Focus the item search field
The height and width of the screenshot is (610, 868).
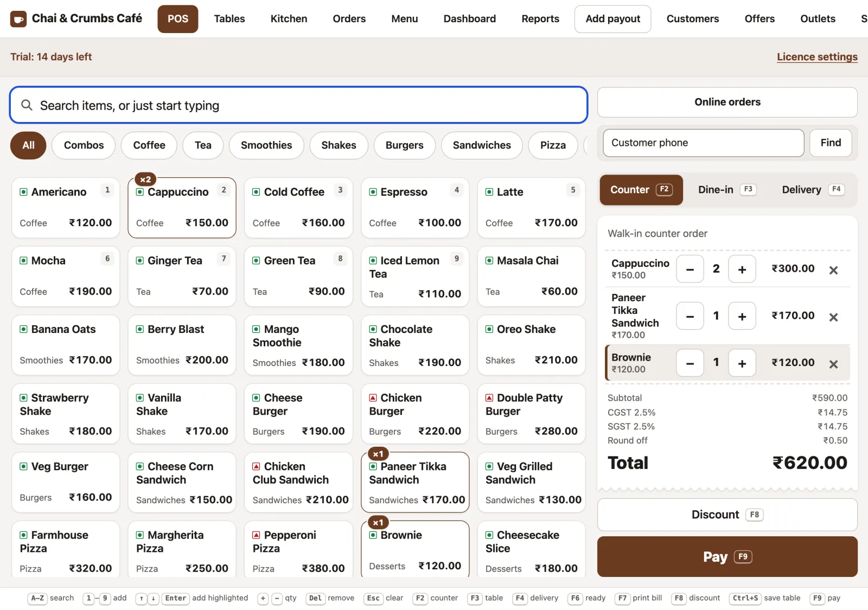click(x=298, y=105)
